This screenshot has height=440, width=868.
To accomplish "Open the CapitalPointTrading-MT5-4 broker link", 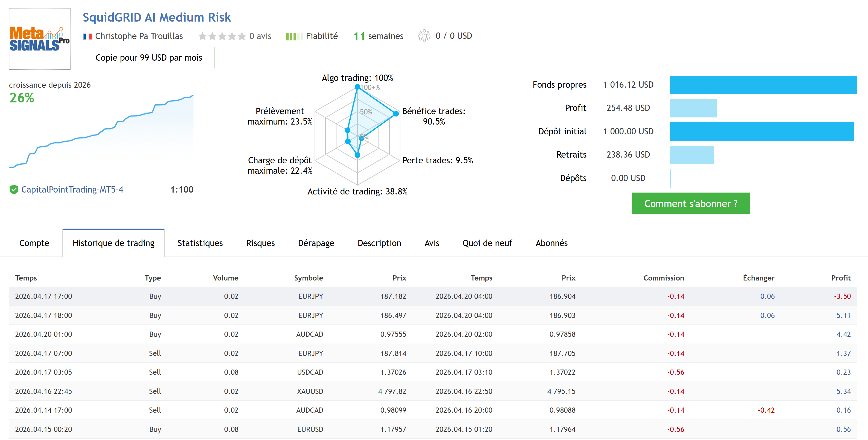I will click(72, 190).
